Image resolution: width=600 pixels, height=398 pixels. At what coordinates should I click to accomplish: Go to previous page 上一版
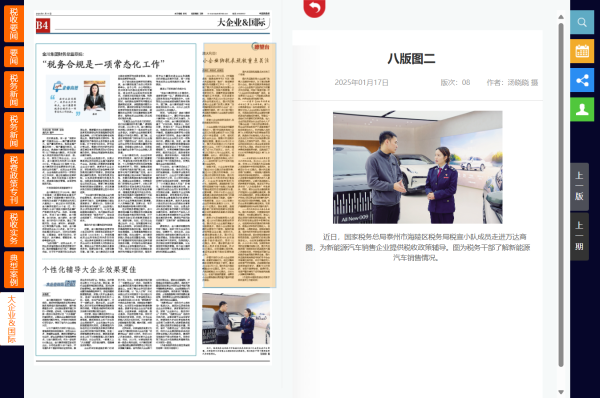(579, 187)
